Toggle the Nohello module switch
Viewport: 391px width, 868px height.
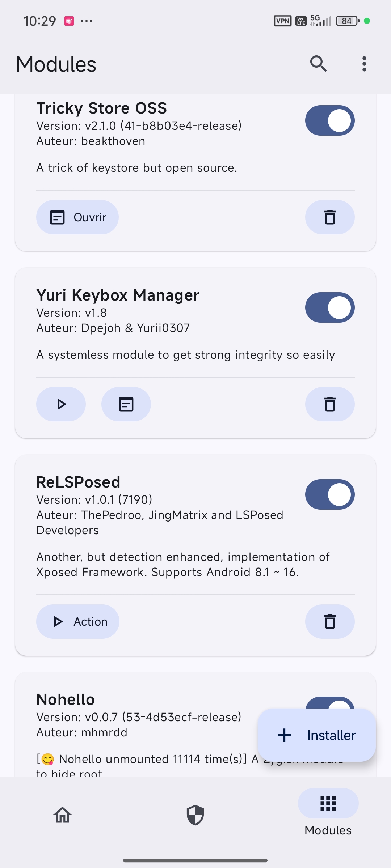pyautogui.click(x=330, y=703)
